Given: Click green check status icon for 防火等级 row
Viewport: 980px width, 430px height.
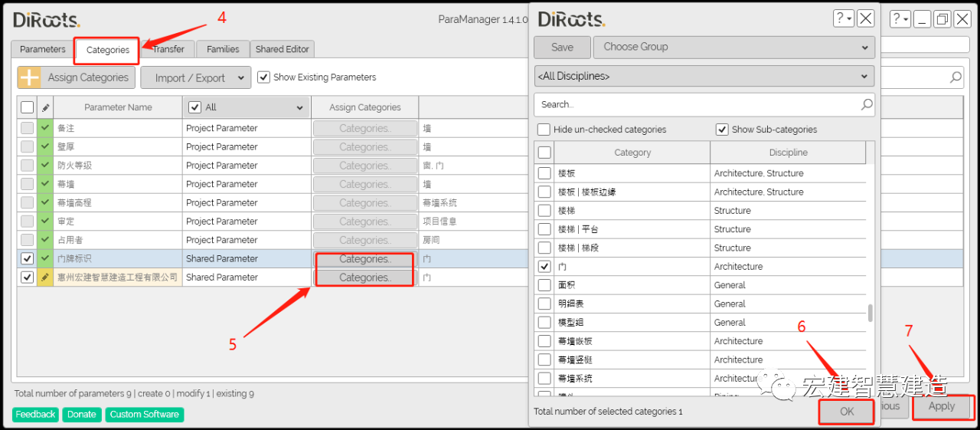Looking at the screenshot, I should pyautogui.click(x=45, y=166).
